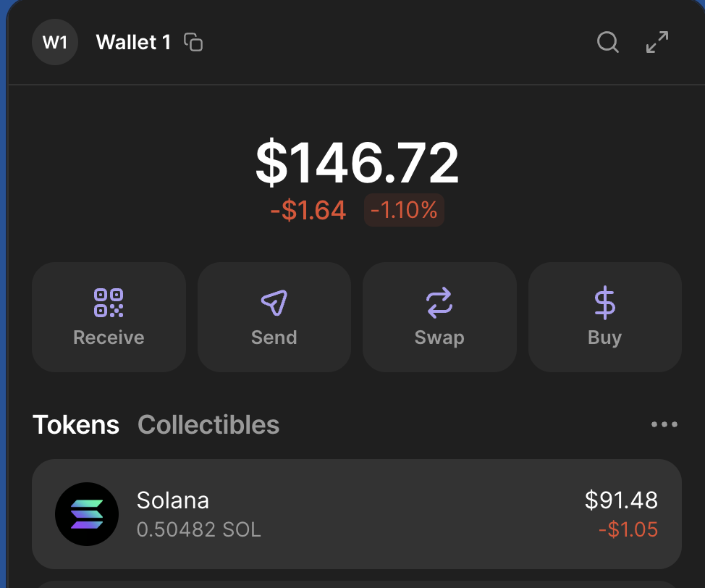
Task: Click the Send button label
Action: point(274,337)
